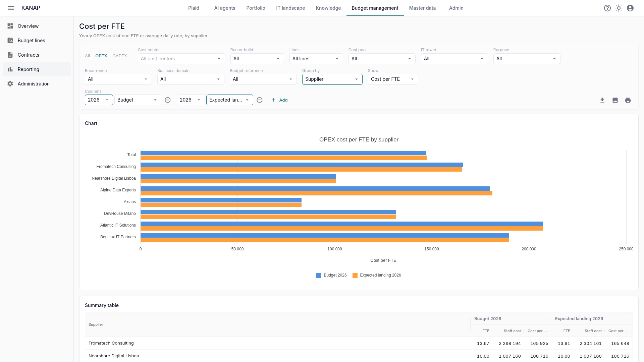
Task: Click the Fromatech Consulting table row
Action: 359,343
